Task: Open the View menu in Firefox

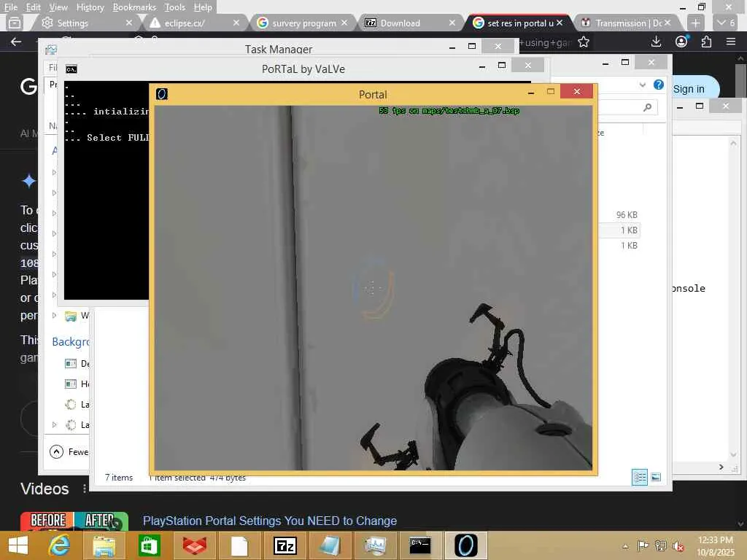Action: coord(58,7)
